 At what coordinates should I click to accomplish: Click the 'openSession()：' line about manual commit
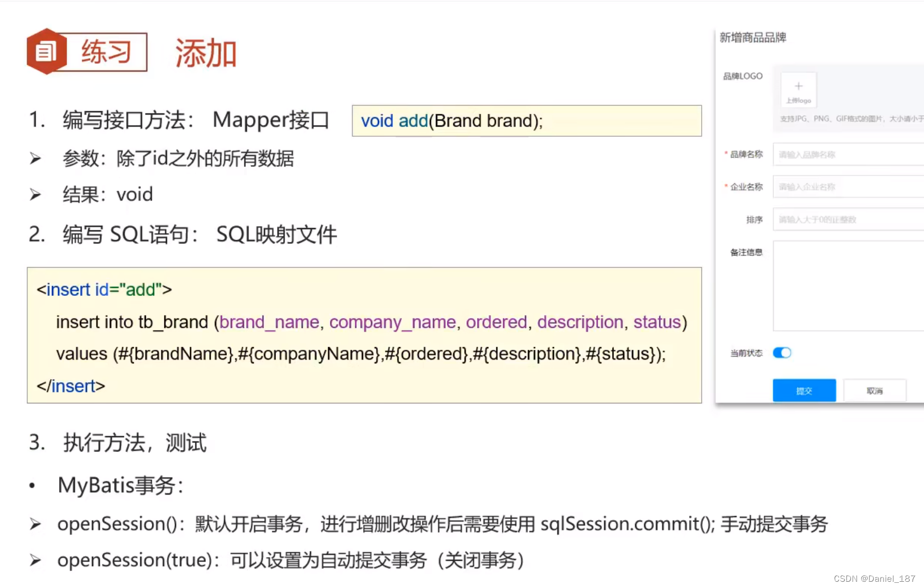pyautogui.click(x=442, y=524)
